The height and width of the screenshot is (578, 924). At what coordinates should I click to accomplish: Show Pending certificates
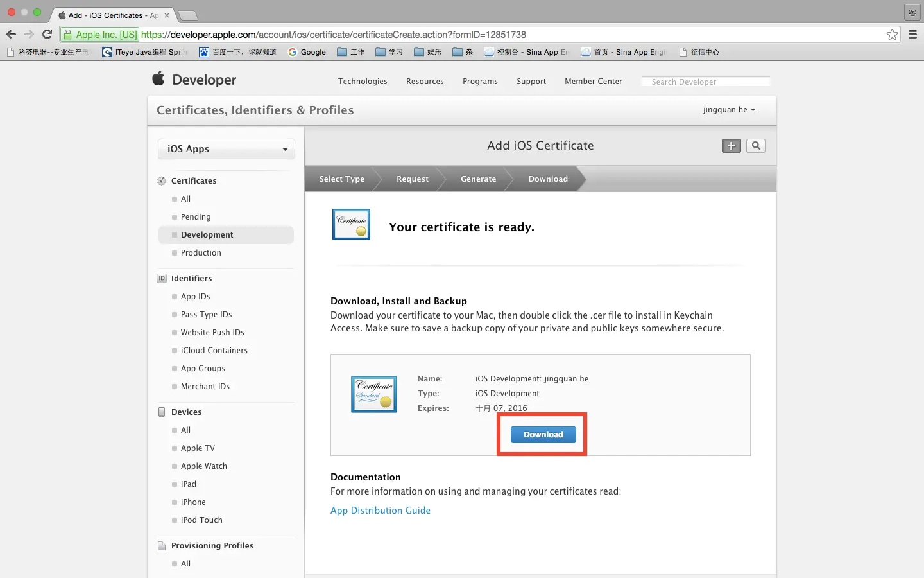[196, 217]
